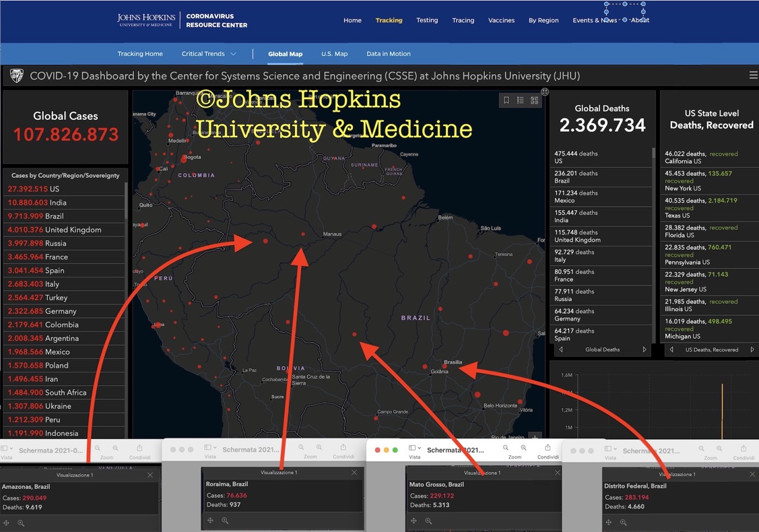Go to the Vaccines page
The width and height of the screenshot is (759, 532).
point(501,20)
